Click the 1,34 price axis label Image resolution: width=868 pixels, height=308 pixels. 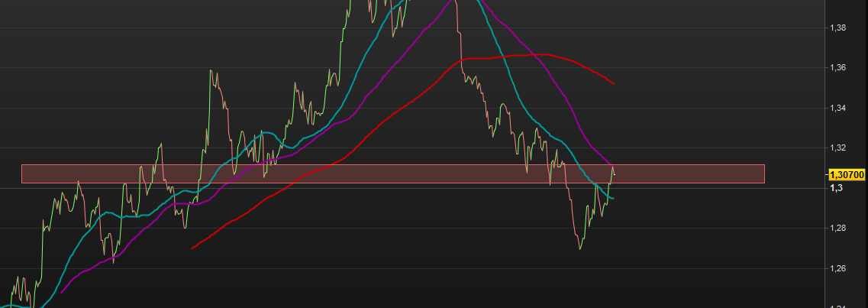point(837,108)
